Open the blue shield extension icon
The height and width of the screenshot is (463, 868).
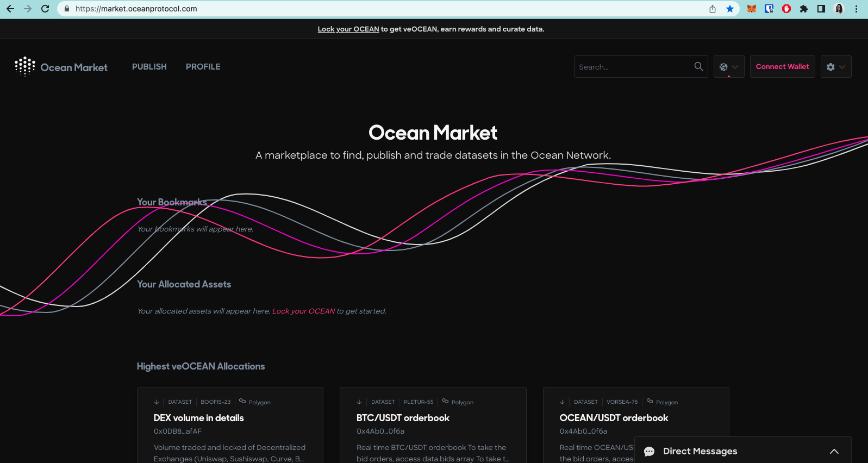(x=769, y=9)
